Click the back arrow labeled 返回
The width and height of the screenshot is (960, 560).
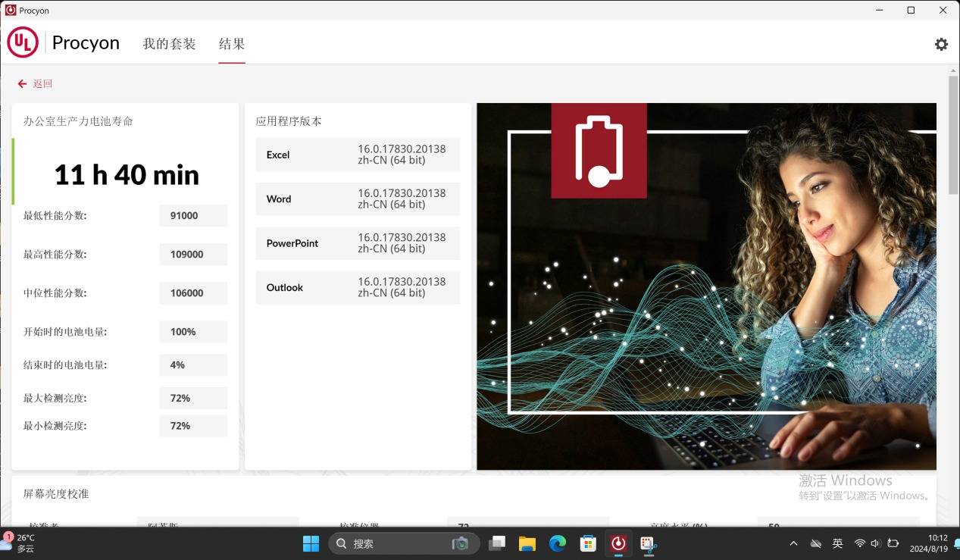(35, 84)
